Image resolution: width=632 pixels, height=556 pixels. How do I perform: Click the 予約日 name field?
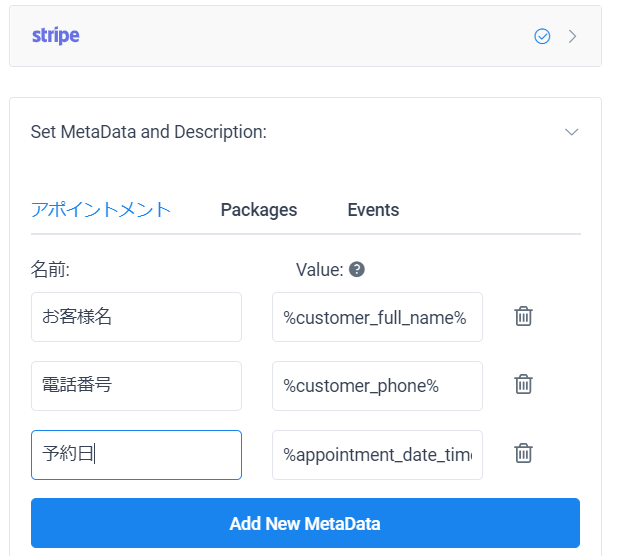pos(136,455)
